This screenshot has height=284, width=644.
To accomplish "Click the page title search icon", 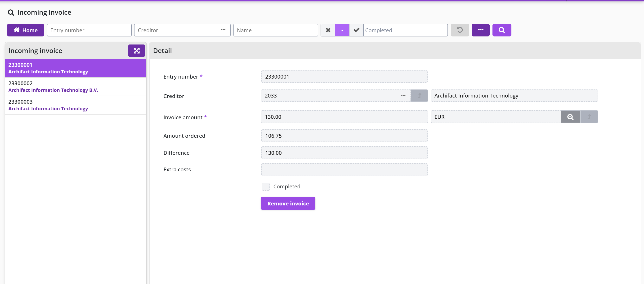I will [x=11, y=12].
